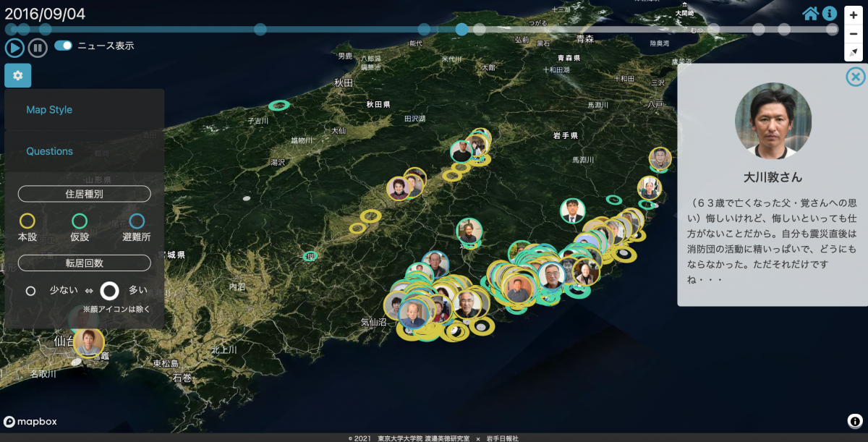The image size is (868, 442).
Task: Click the 東松島 map label
Action: (x=166, y=363)
